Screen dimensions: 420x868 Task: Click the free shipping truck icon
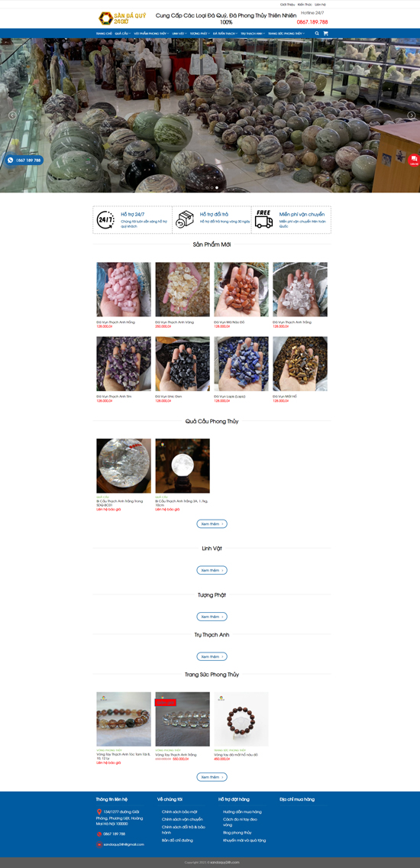[x=264, y=219]
